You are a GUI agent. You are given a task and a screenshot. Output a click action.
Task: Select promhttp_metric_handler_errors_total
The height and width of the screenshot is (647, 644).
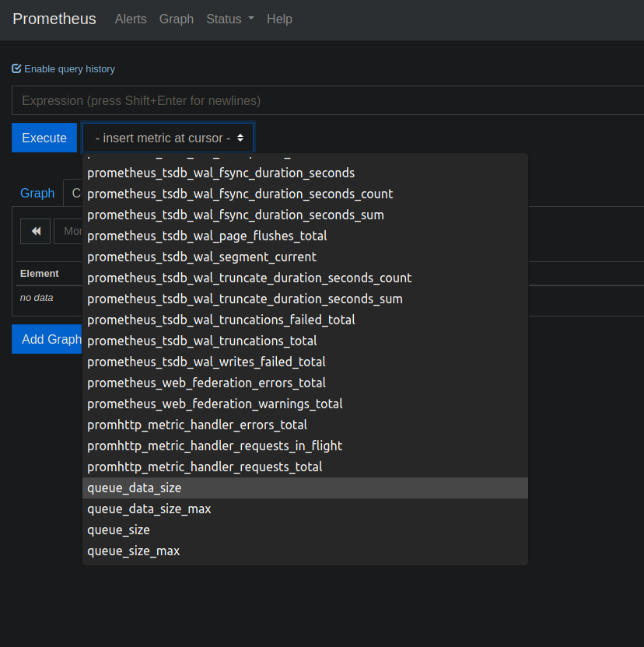click(x=305, y=425)
